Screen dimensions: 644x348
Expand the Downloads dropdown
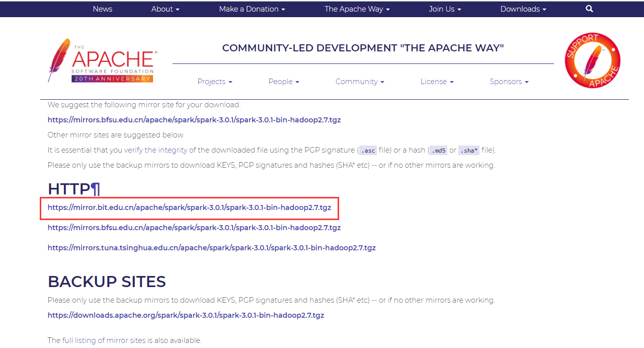523,9
